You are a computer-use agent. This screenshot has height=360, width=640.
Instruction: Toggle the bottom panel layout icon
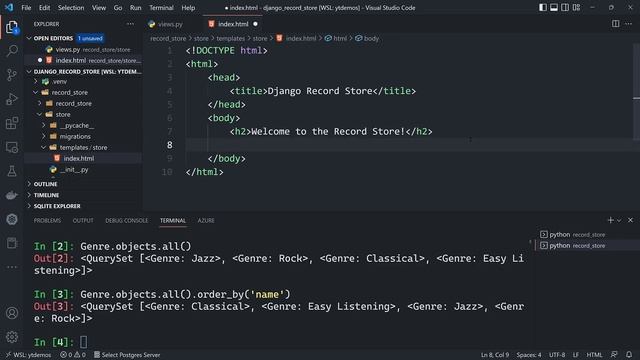[554, 7]
